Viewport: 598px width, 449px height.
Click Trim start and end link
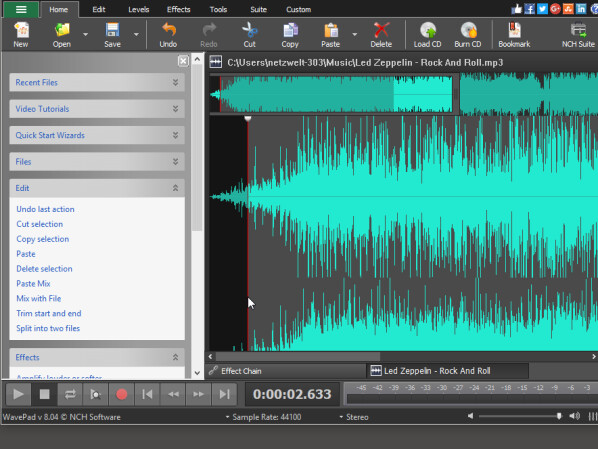click(x=49, y=313)
